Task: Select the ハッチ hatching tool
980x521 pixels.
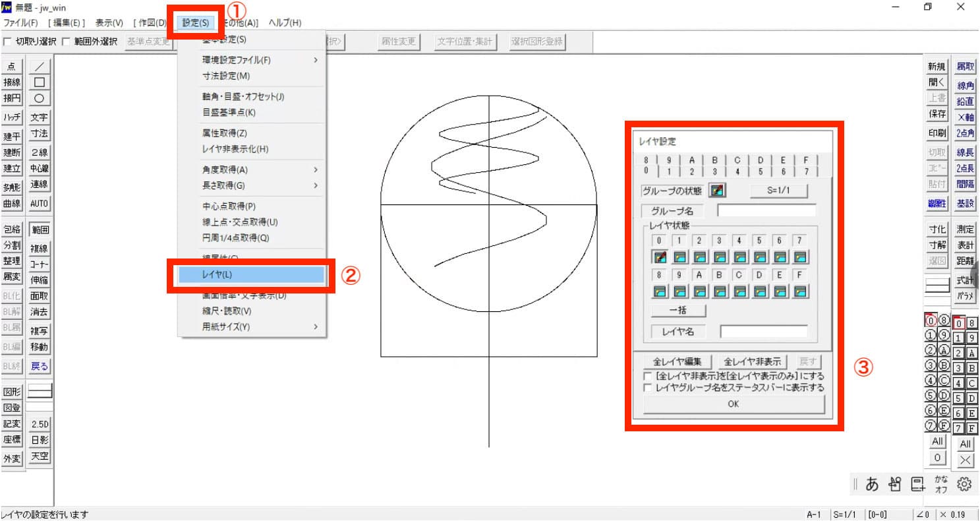Action: pyautogui.click(x=12, y=117)
